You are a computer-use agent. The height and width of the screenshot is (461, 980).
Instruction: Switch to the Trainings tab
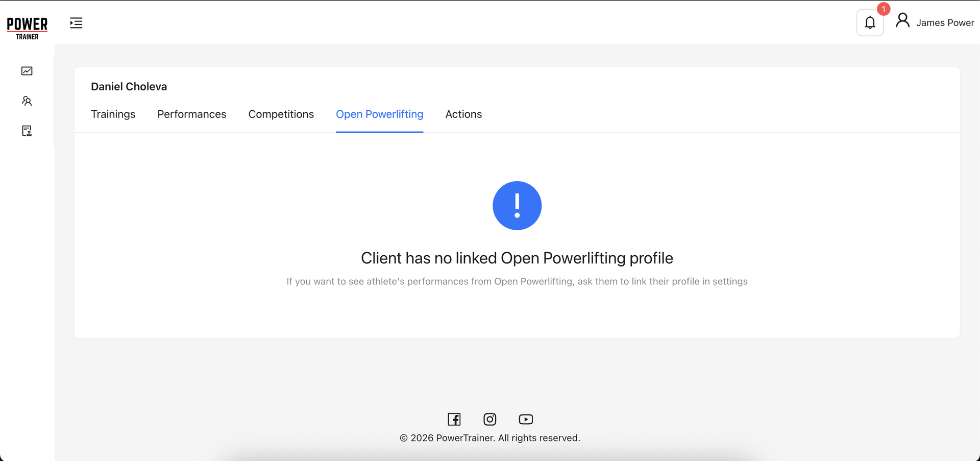point(113,114)
